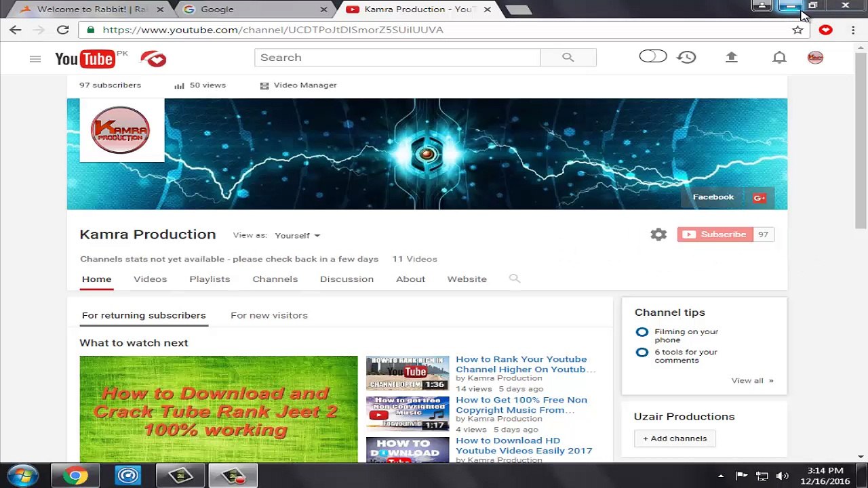This screenshot has width=868, height=488.
Task: Click the Kamra Production channel logo
Action: [x=121, y=130]
